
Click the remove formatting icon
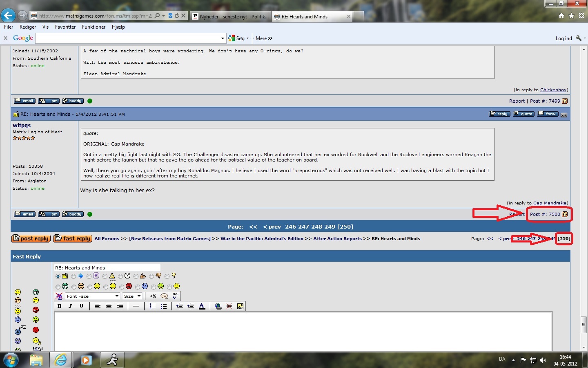point(59,296)
